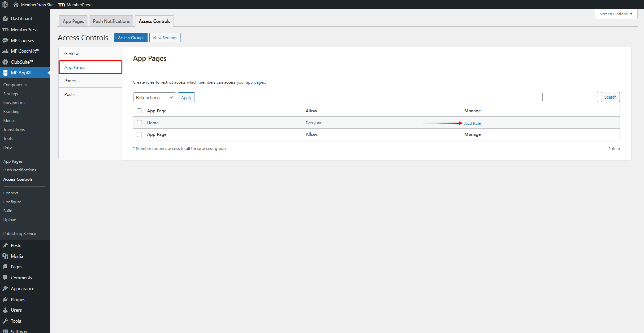Expand the Screen Options panel

616,14
